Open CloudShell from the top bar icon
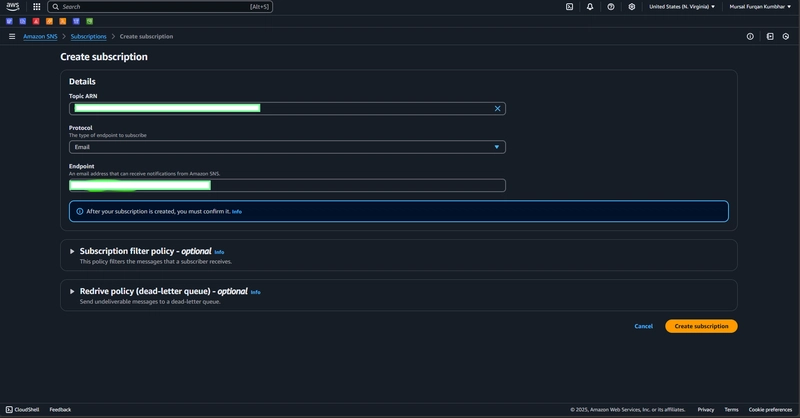The width and height of the screenshot is (800, 418). (x=569, y=7)
